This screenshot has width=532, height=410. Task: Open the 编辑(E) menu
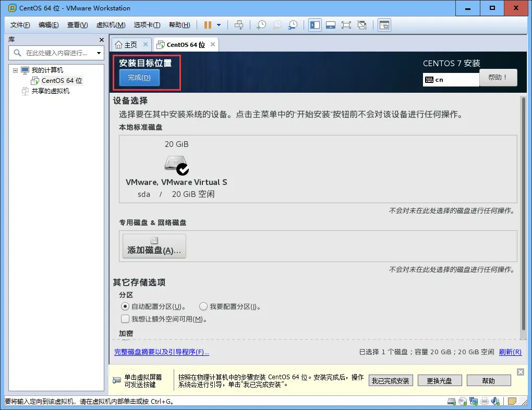point(49,25)
